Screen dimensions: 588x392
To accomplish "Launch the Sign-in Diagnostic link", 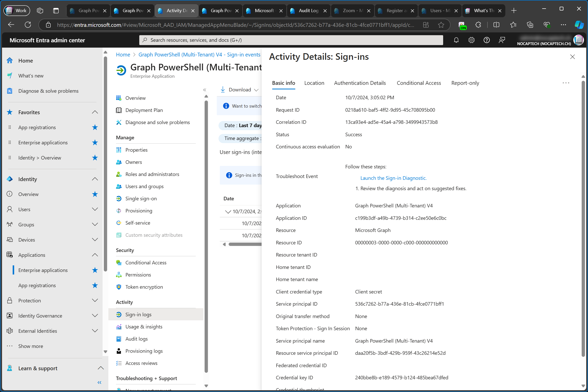I will 393,178.
